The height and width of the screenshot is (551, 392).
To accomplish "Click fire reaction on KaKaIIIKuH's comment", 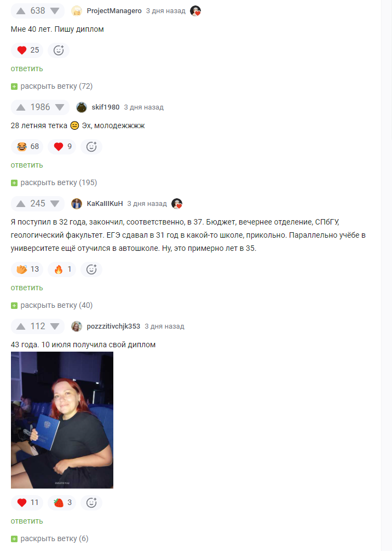I will click(62, 269).
